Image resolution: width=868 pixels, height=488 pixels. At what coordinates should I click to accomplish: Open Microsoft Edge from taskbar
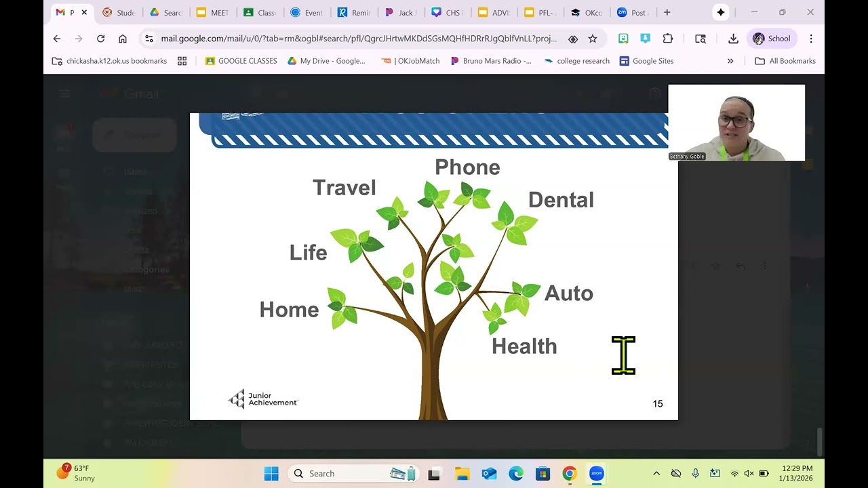point(516,474)
